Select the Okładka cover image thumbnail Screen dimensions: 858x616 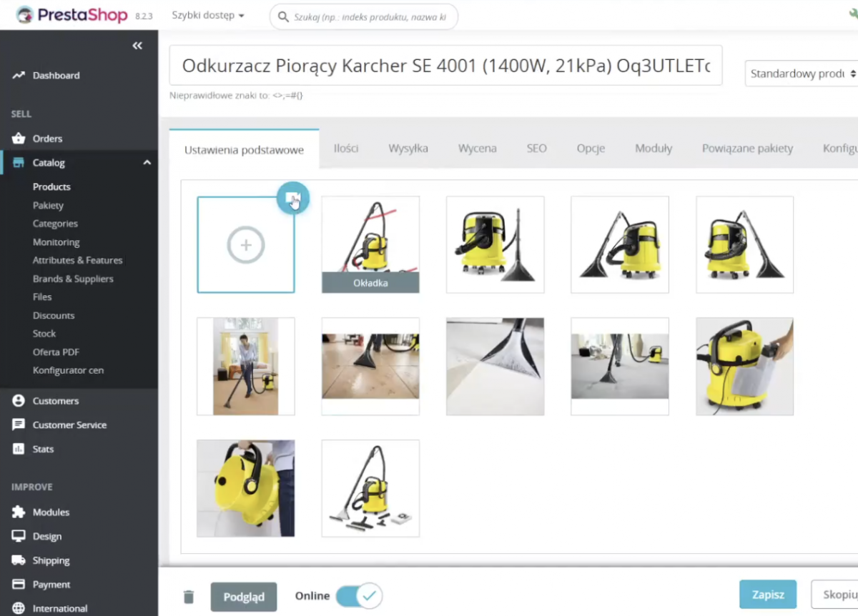coord(370,244)
